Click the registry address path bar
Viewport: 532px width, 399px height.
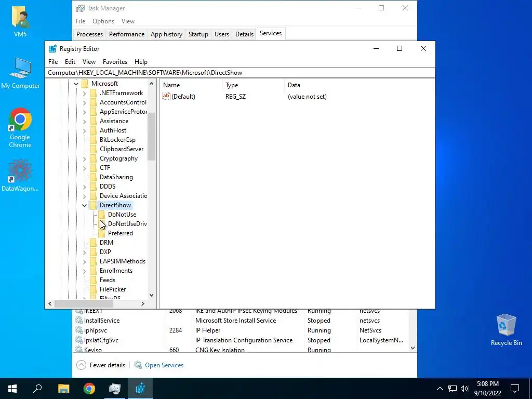click(x=240, y=73)
